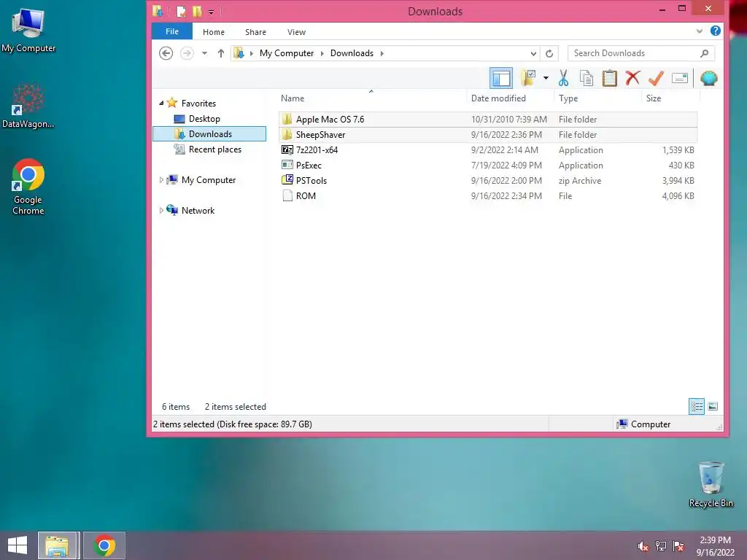The image size is (747, 560).
Task: Open Customize Quick Access Toolbar dropdown
Action: click(211, 12)
